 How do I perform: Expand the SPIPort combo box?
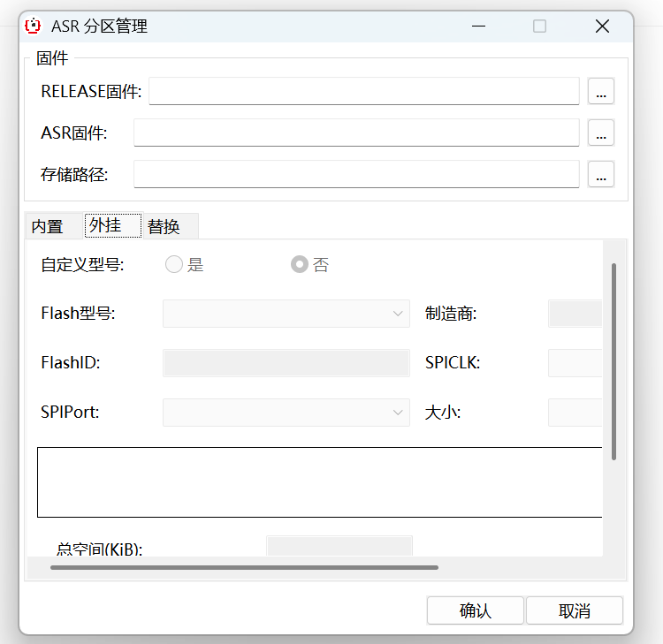[x=286, y=413]
